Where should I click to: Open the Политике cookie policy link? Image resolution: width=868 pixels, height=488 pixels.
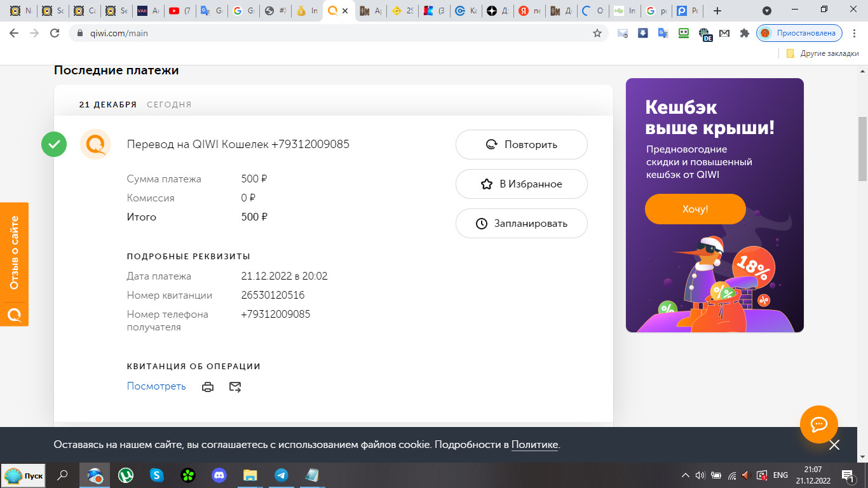534,445
